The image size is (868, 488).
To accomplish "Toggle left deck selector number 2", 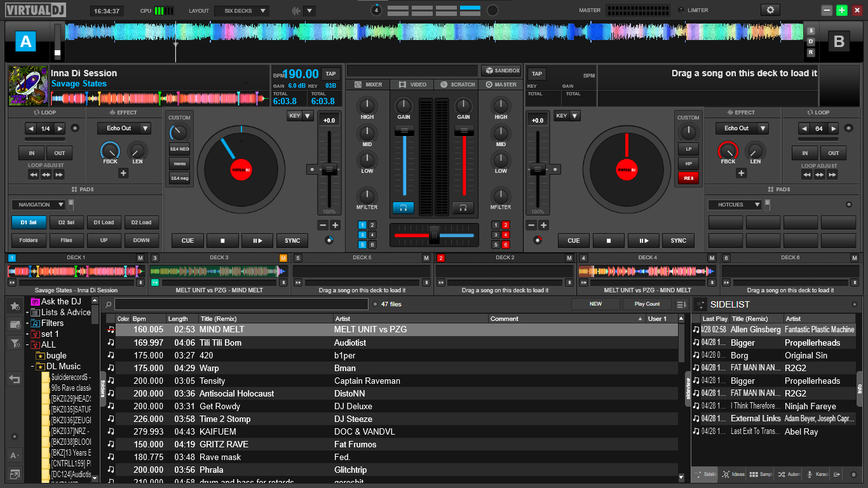I will (372, 225).
